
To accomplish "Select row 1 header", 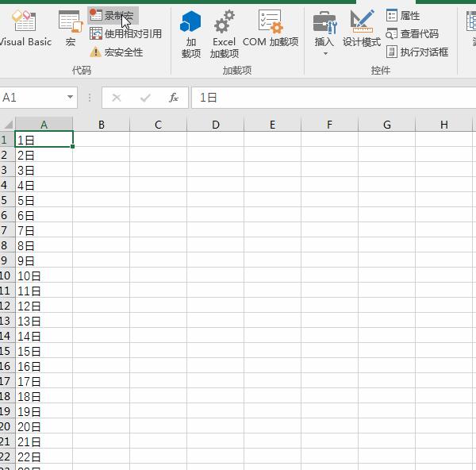I will (6, 140).
